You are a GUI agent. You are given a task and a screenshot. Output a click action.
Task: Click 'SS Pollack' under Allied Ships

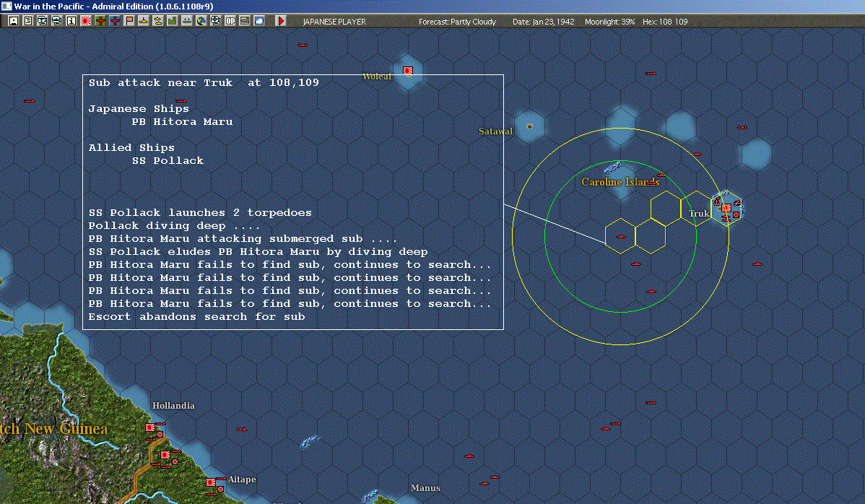[168, 160]
